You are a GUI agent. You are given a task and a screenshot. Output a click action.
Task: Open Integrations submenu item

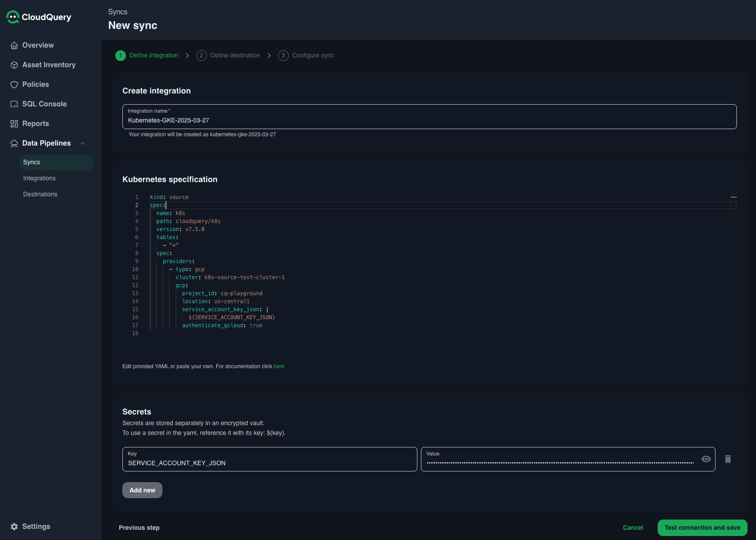point(40,179)
